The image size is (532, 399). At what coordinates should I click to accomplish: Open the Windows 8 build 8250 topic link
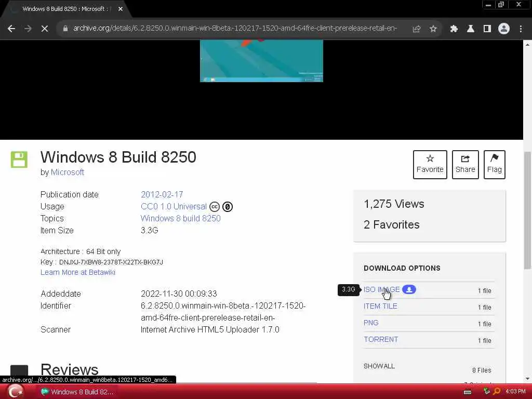[x=180, y=219]
